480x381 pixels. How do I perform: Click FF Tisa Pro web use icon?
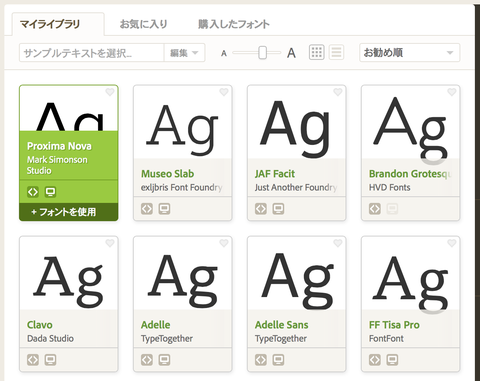click(x=375, y=360)
